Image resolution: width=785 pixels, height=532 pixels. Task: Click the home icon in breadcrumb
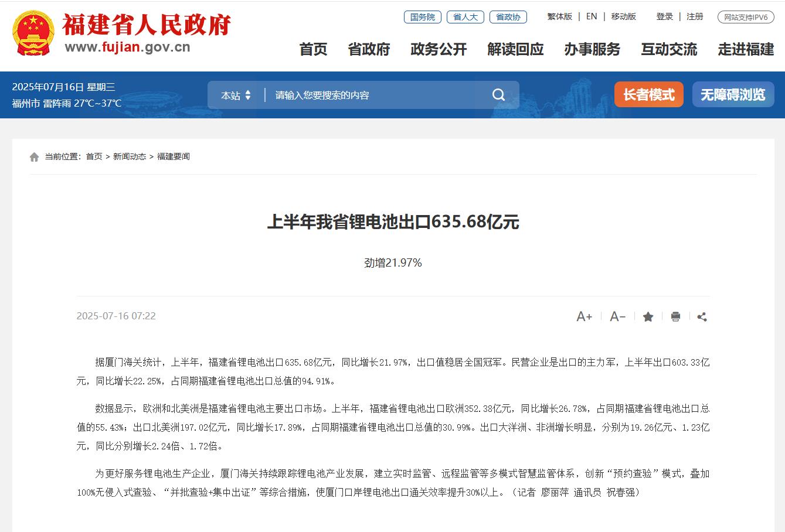tap(35, 157)
